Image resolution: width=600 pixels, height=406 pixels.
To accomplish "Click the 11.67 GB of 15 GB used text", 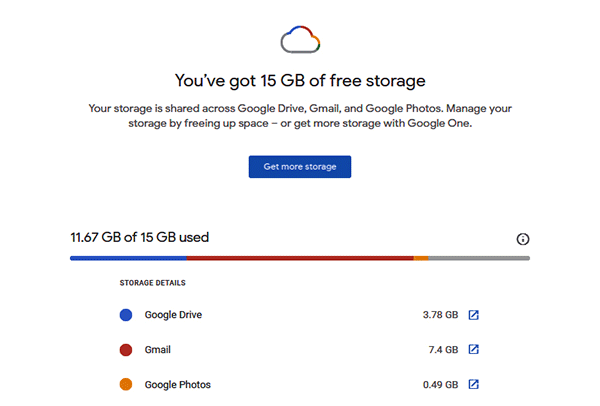I will (139, 238).
